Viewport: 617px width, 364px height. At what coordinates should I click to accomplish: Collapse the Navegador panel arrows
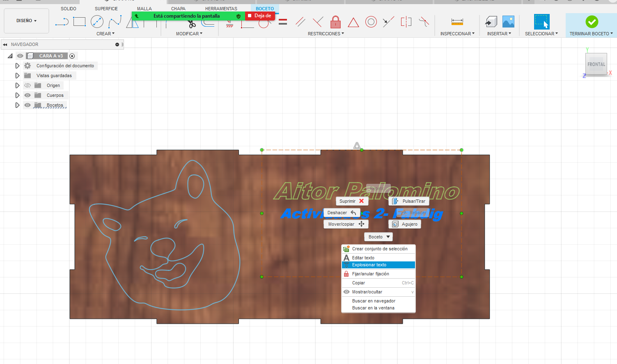[x=5, y=44]
